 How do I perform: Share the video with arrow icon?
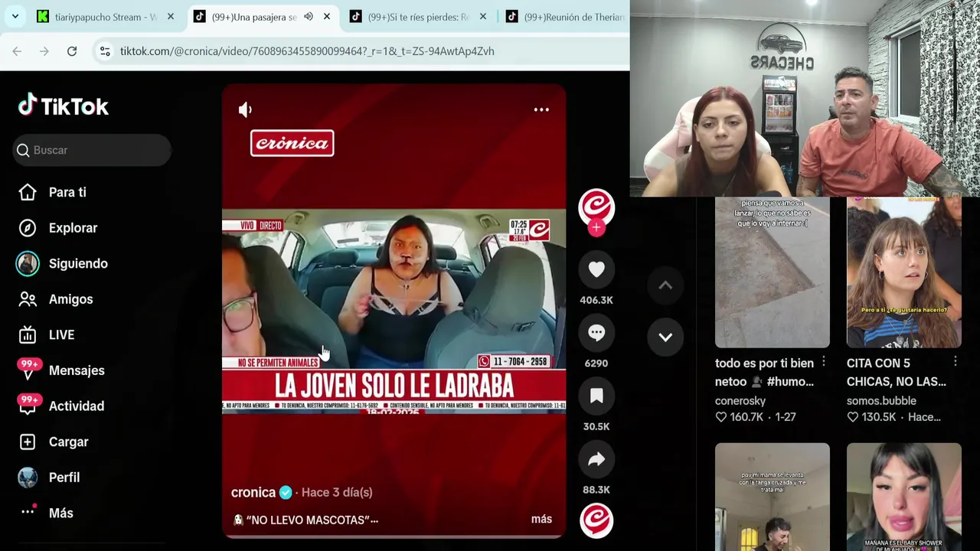click(x=596, y=459)
